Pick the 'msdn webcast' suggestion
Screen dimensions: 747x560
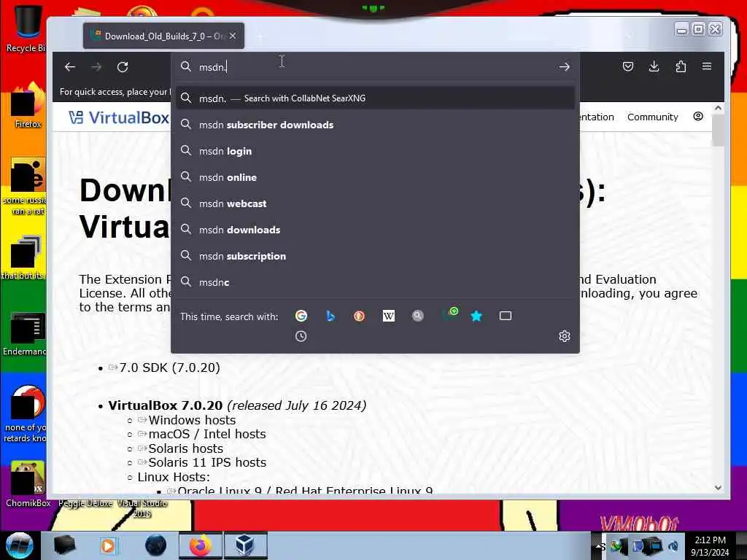click(376, 203)
